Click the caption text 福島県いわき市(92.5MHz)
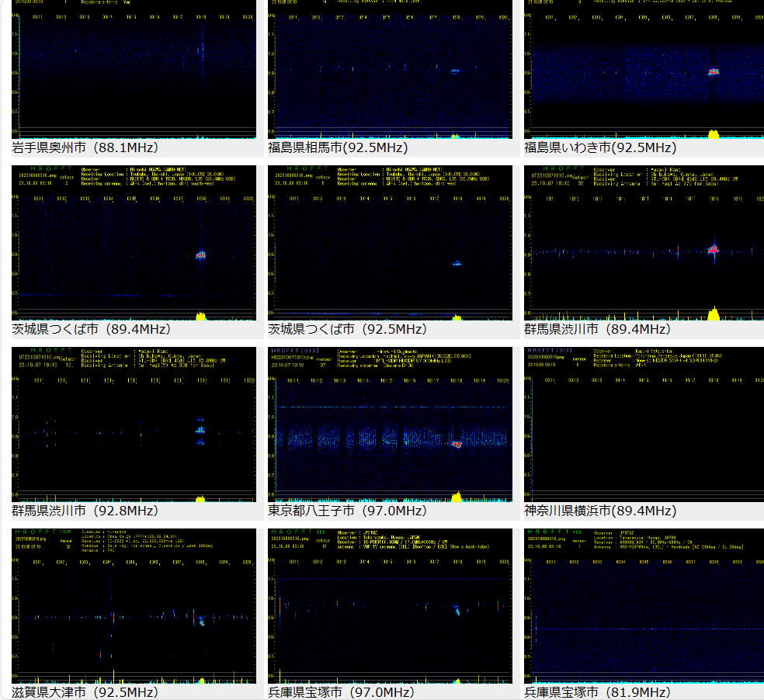 [x=600, y=147]
